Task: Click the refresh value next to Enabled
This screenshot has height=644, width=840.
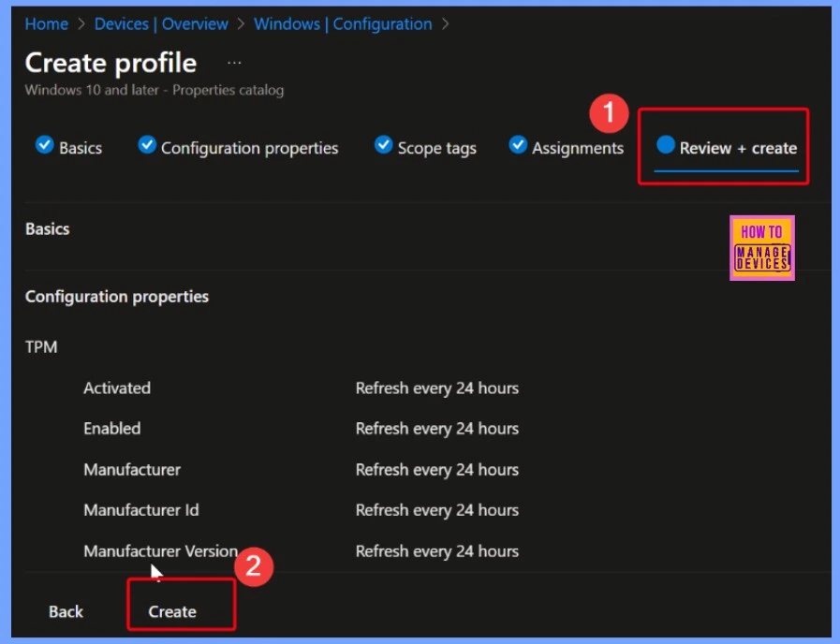Action: tap(437, 429)
